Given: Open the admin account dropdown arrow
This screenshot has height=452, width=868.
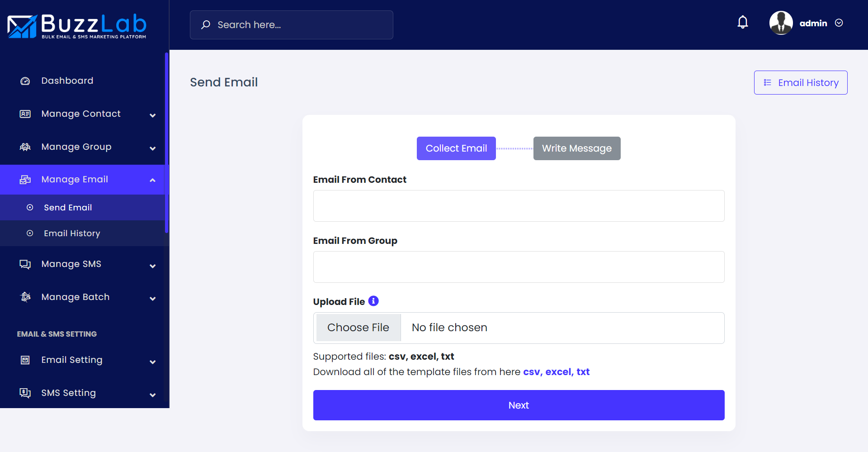Looking at the screenshot, I should [x=839, y=23].
